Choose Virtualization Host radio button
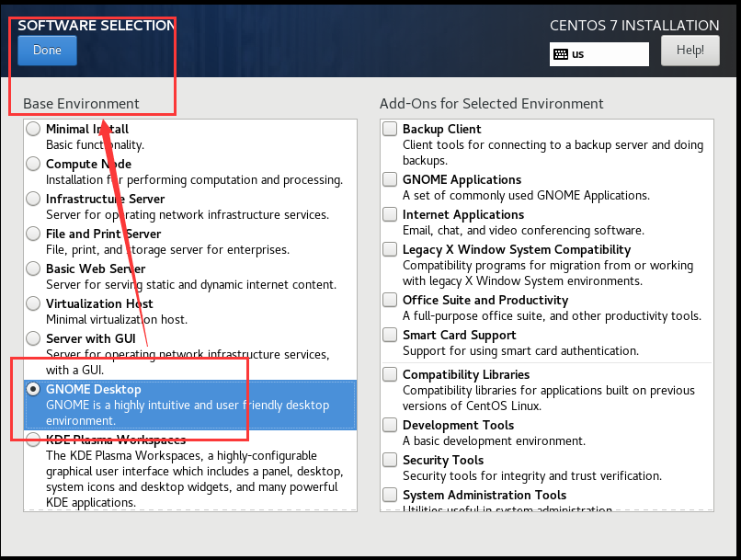This screenshot has width=741, height=560. [x=33, y=304]
